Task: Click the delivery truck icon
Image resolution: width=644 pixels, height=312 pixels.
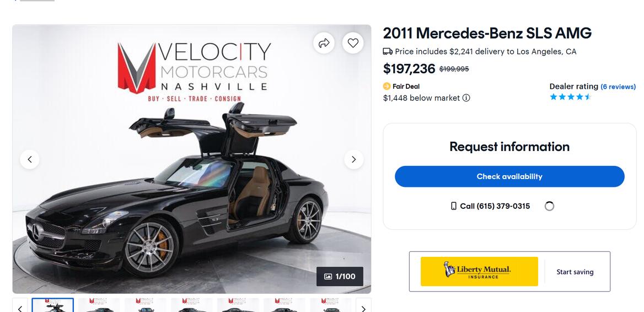Action: pyautogui.click(x=388, y=52)
